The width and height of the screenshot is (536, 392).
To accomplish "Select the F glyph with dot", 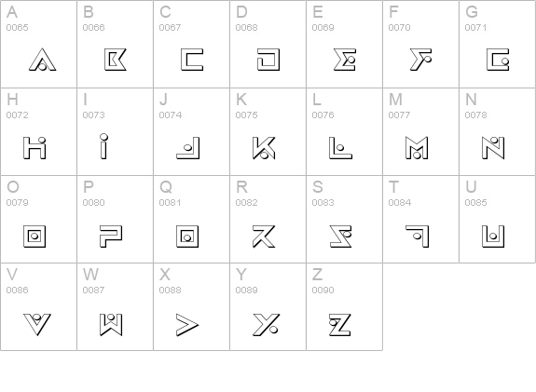I will pyautogui.click(x=420, y=60).
